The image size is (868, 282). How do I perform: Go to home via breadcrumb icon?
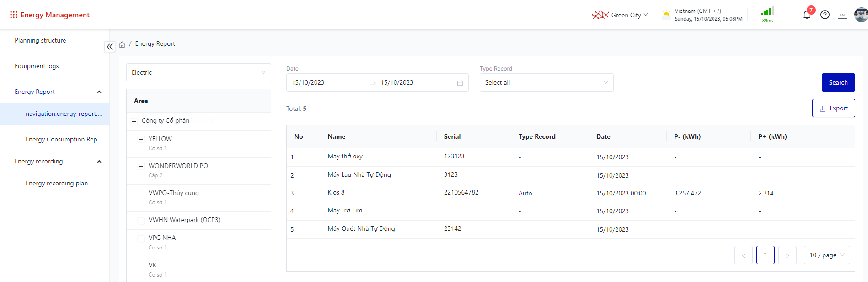(x=122, y=44)
